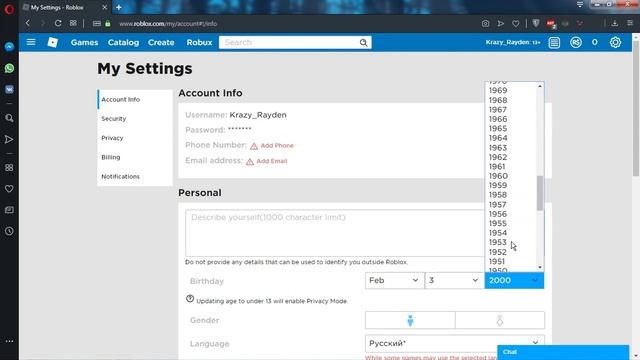Image resolution: width=640 pixels, height=360 pixels.
Task: Choose year 1957 from list
Action: point(498,204)
